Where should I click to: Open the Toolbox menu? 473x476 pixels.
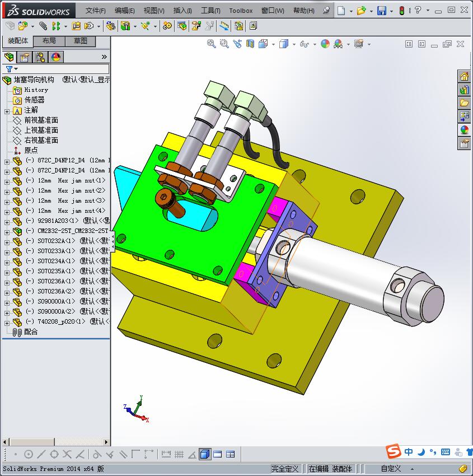[241, 11]
